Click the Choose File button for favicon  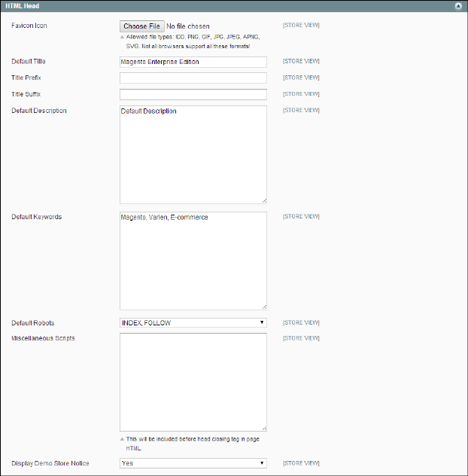(141, 26)
